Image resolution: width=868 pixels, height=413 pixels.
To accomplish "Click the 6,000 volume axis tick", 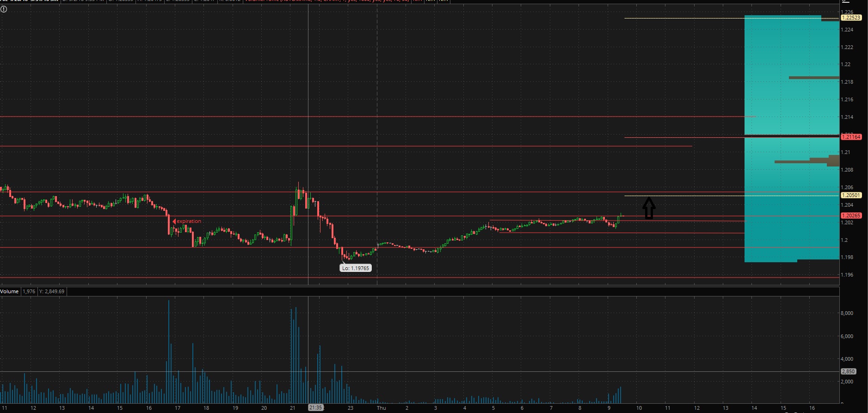I will [847, 336].
